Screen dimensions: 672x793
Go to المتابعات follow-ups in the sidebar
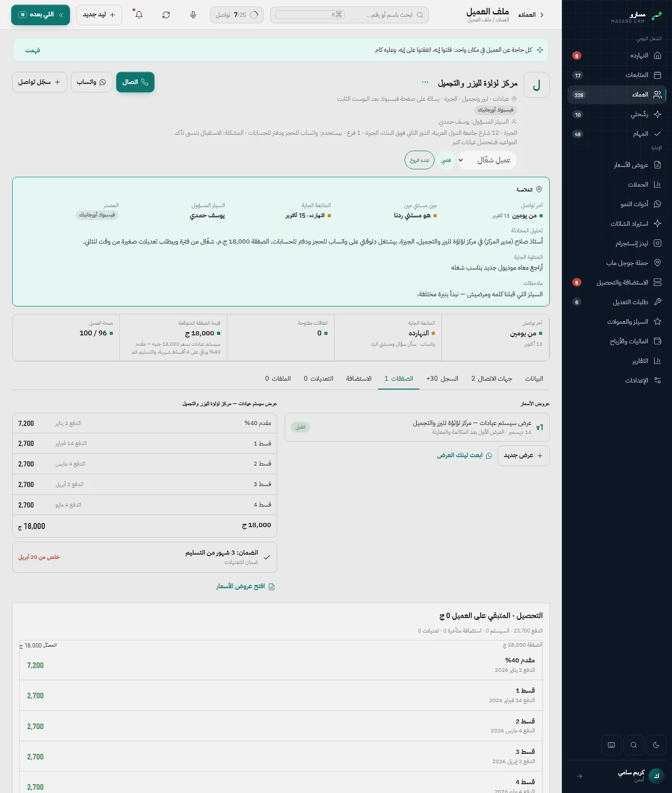[617, 75]
